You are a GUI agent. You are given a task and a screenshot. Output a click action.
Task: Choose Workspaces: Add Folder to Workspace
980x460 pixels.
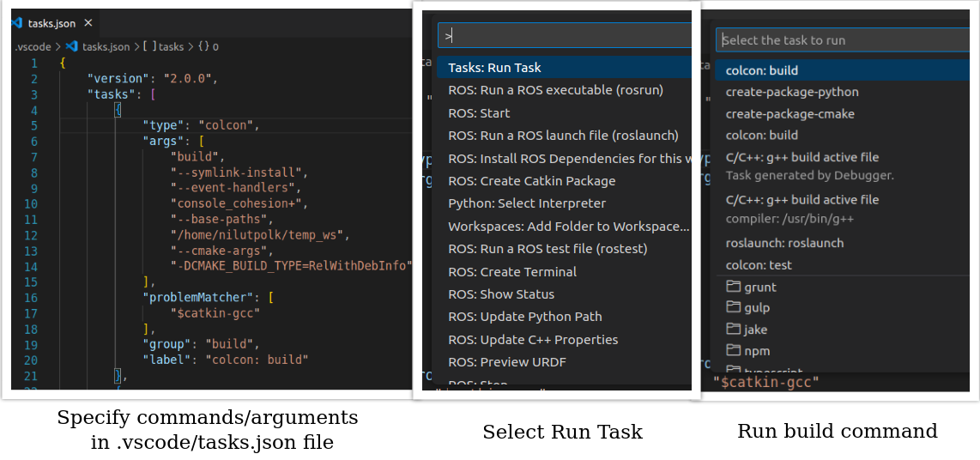pyautogui.click(x=564, y=227)
